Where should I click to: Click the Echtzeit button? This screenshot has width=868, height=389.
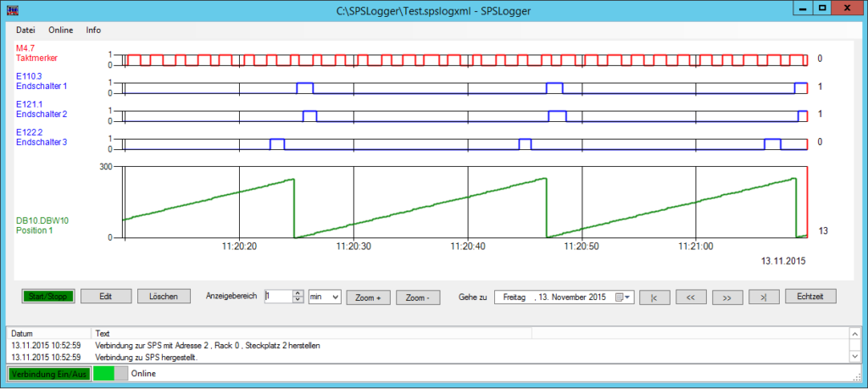(810, 297)
